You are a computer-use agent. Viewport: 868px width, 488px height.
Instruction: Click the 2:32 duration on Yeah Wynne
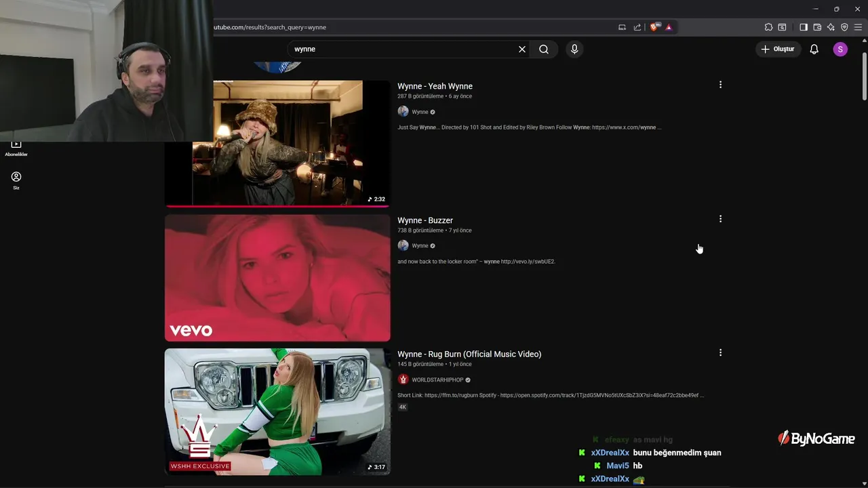[x=376, y=199]
